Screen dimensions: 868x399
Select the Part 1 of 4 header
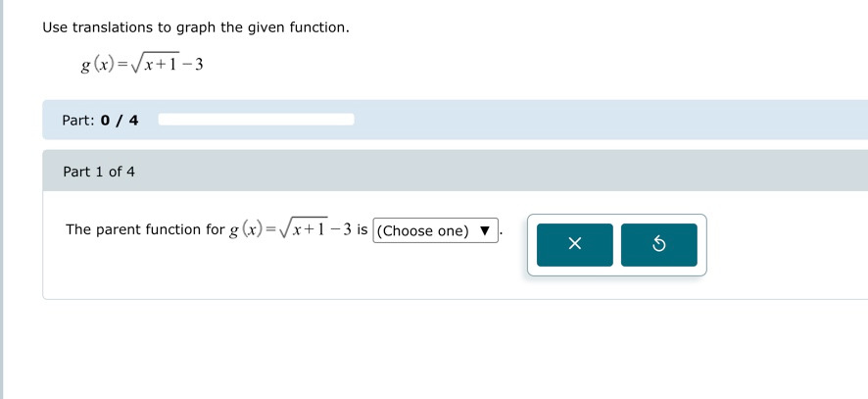tap(99, 172)
